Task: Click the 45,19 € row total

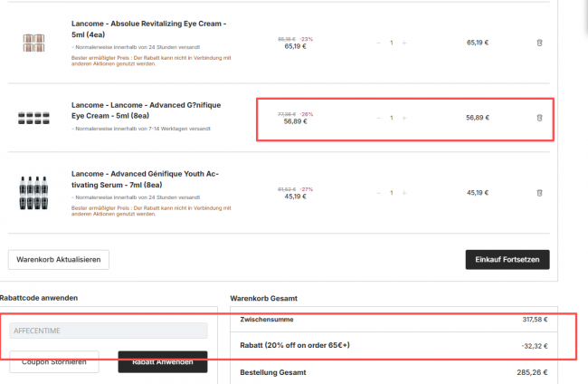Action: click(478, 193)
